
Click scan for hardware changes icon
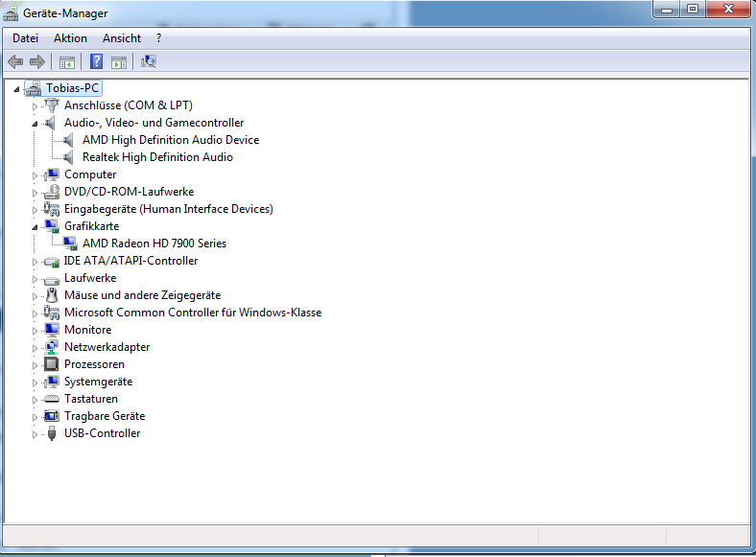pyautogui.click(x=149, y=61)
